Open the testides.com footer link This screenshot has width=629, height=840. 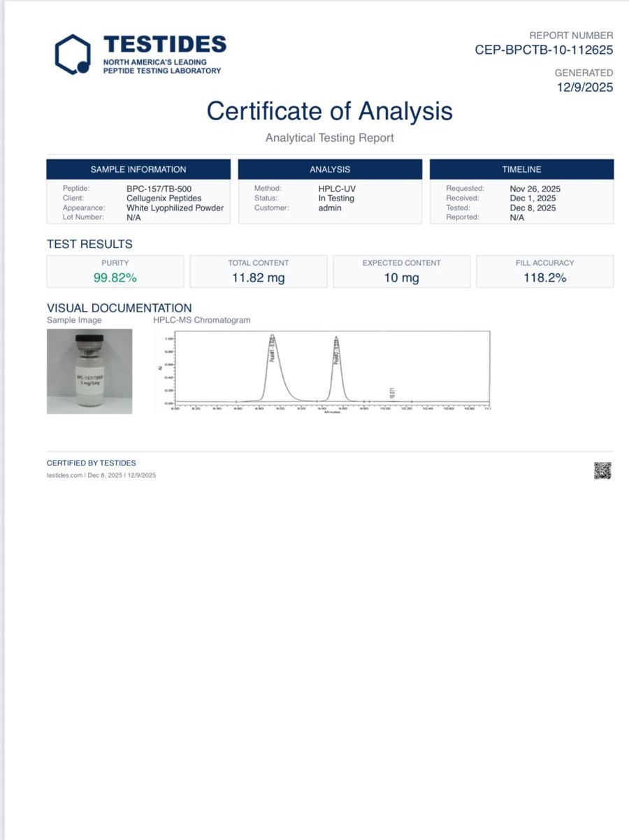pos(65,475)
